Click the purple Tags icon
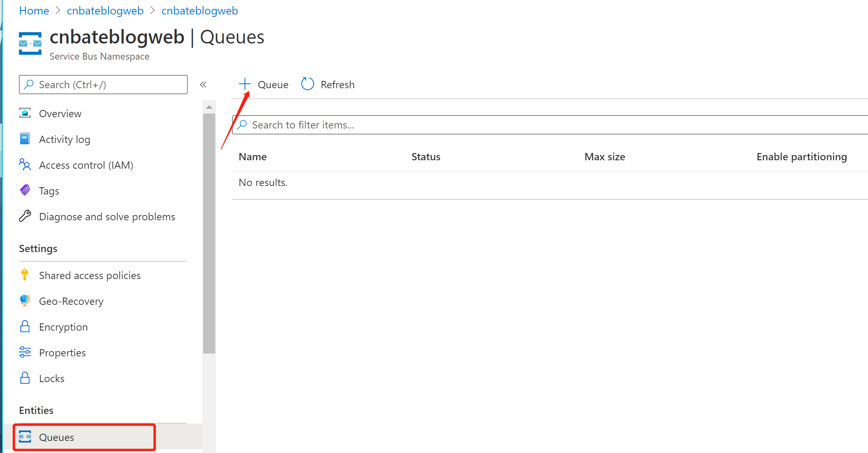 click(x=25, y=190)
